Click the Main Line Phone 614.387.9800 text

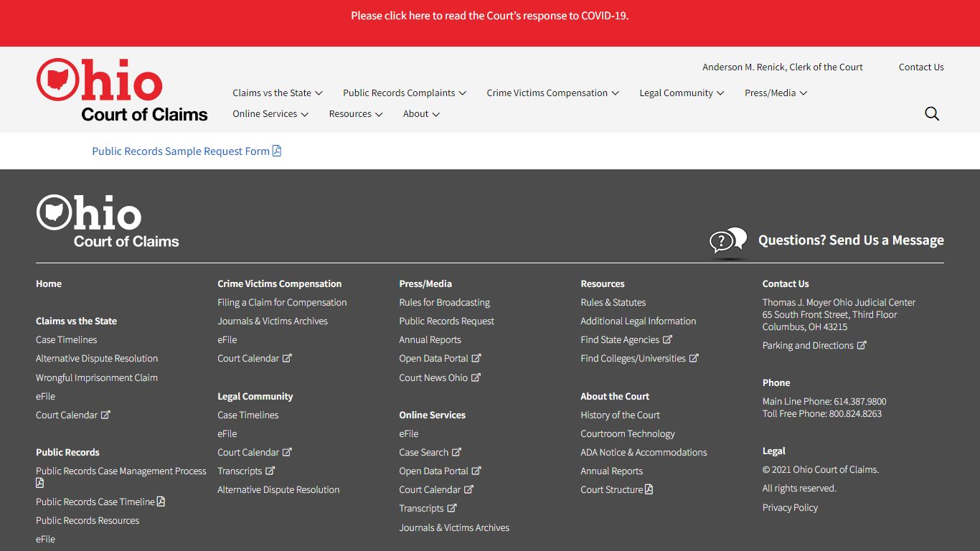824,401
